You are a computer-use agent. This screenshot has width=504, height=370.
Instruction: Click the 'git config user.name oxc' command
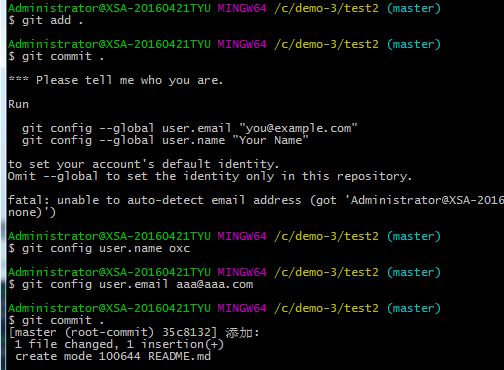[99, 249]
